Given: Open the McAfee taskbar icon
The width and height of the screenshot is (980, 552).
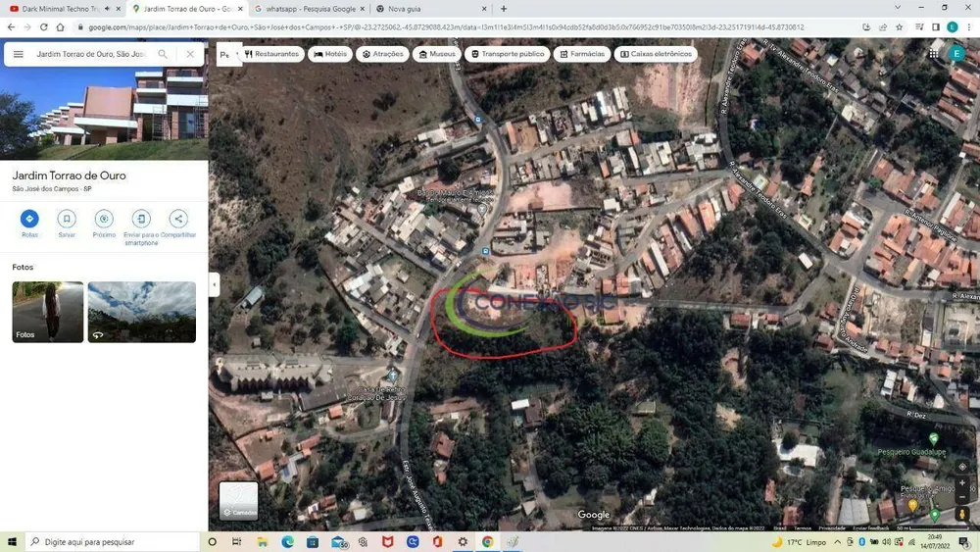Looking at the screenshot, I should [387, 542].
